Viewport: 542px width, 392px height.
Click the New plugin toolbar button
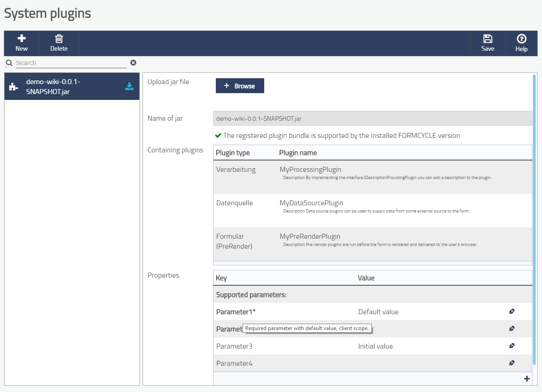(21, 43)
